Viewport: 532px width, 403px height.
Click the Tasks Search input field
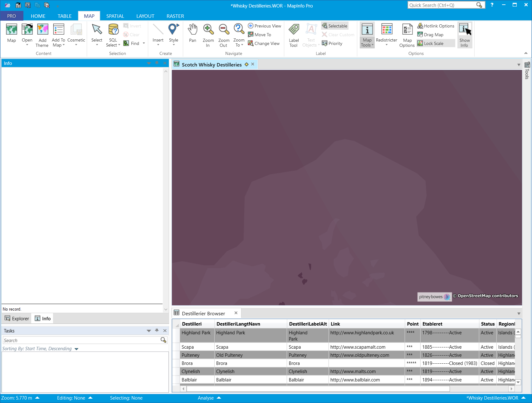point(81,340)
